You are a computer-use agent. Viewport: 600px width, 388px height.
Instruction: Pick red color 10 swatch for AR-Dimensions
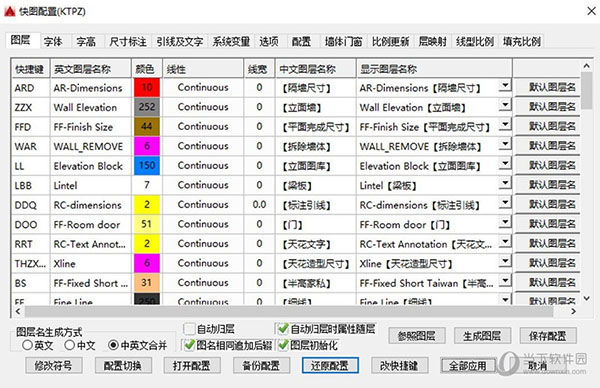pyautogui.click(x=147, y=87)
